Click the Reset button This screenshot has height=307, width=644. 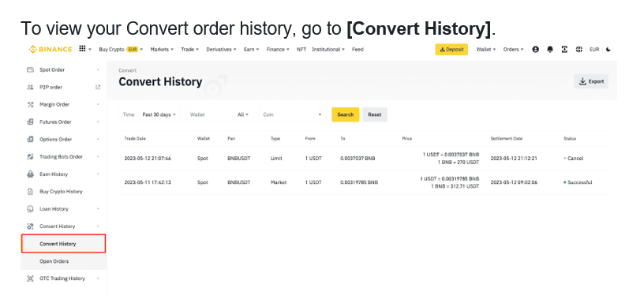point(375,114)
